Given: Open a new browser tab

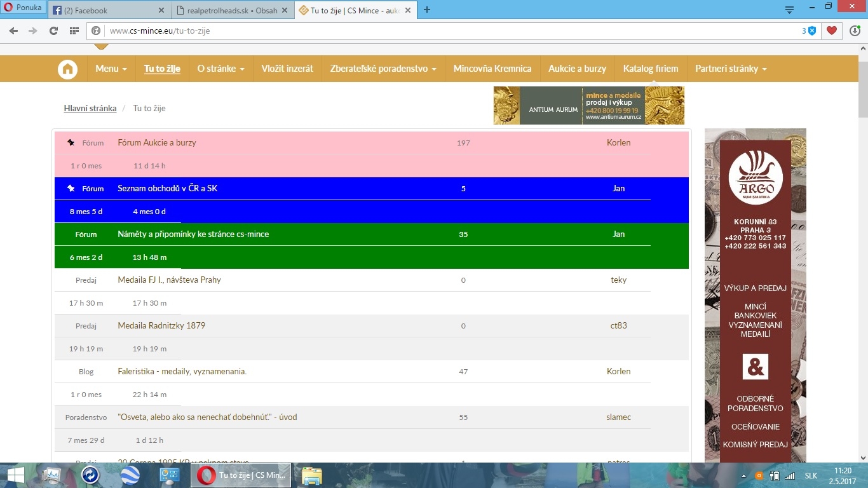Looking at the screenshot, I should tap(427, 10).
